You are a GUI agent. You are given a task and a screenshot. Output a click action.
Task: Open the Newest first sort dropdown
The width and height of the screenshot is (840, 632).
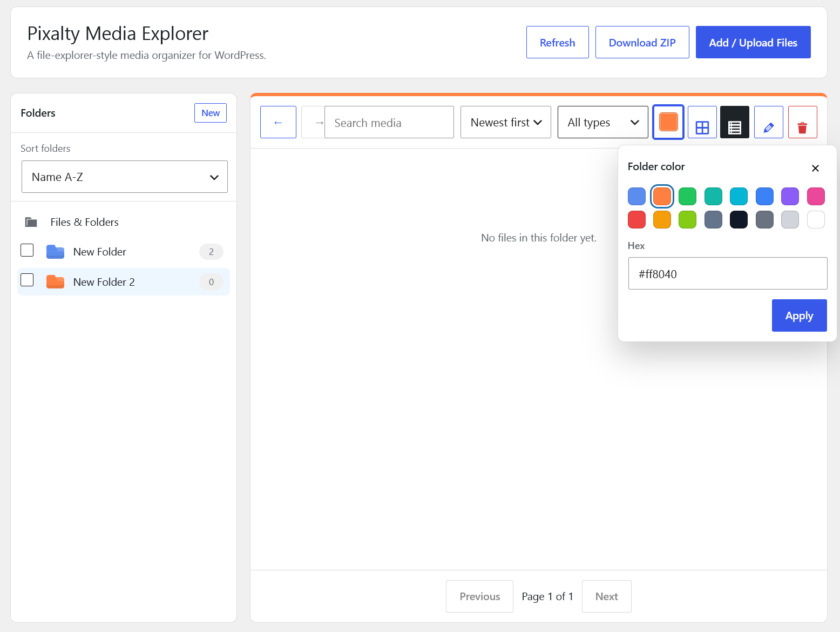tap(506, 122)
